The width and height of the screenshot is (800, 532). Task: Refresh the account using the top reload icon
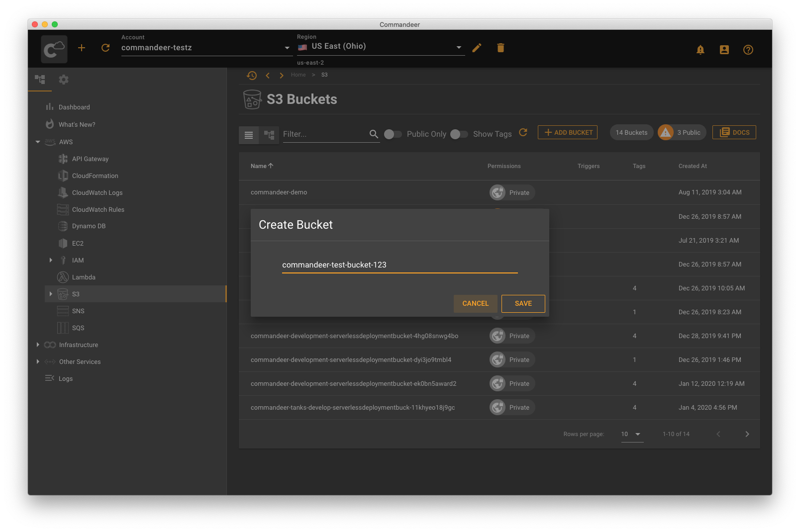click(105, 48)
